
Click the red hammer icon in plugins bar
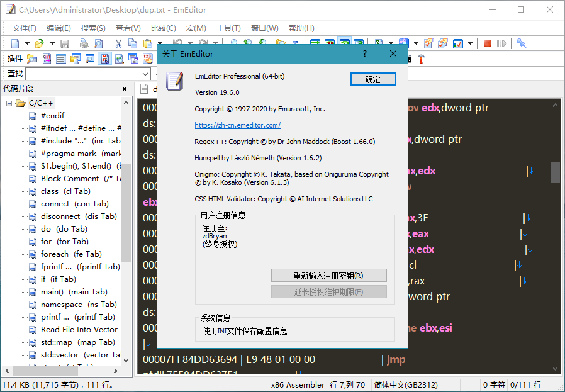421,59
